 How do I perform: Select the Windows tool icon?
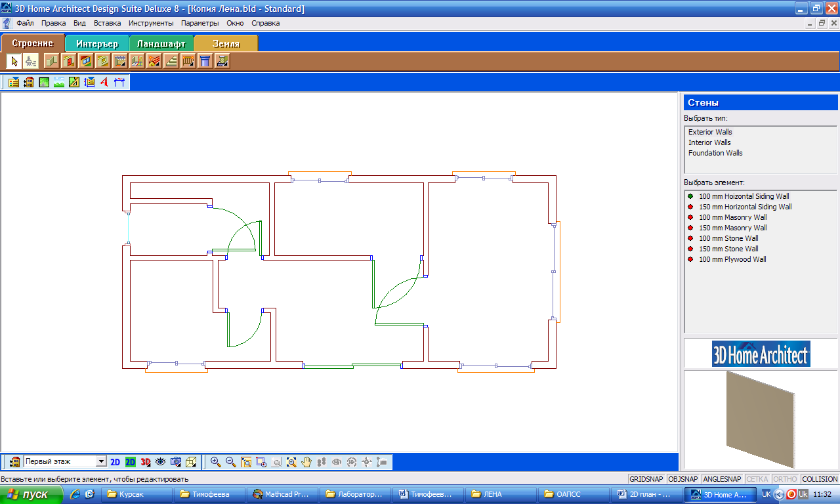point(85,61)
